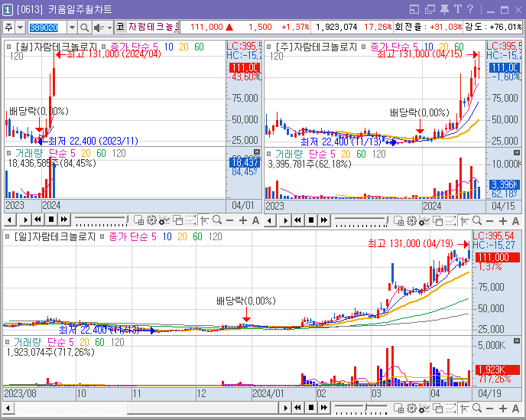Screen dimensions: 526x420
Task: Zoom in daily chart with plus
Action: pyautogui.click(x=503, y=409)
